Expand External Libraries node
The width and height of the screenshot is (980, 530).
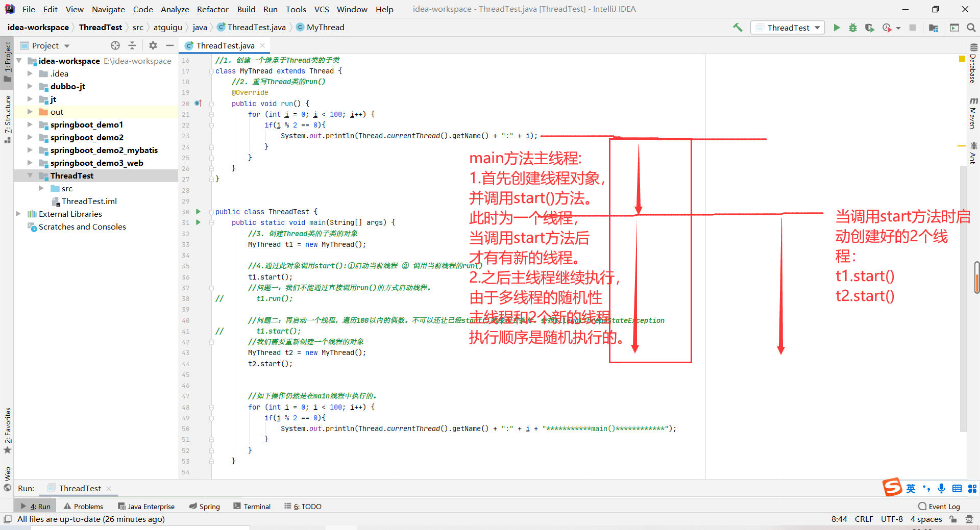click(19, 214)
